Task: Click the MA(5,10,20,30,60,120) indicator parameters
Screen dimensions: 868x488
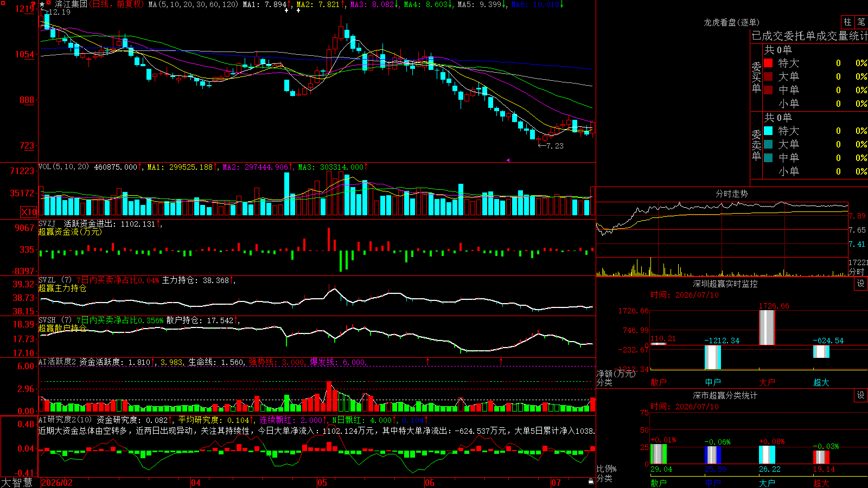Action: (193, 4)
